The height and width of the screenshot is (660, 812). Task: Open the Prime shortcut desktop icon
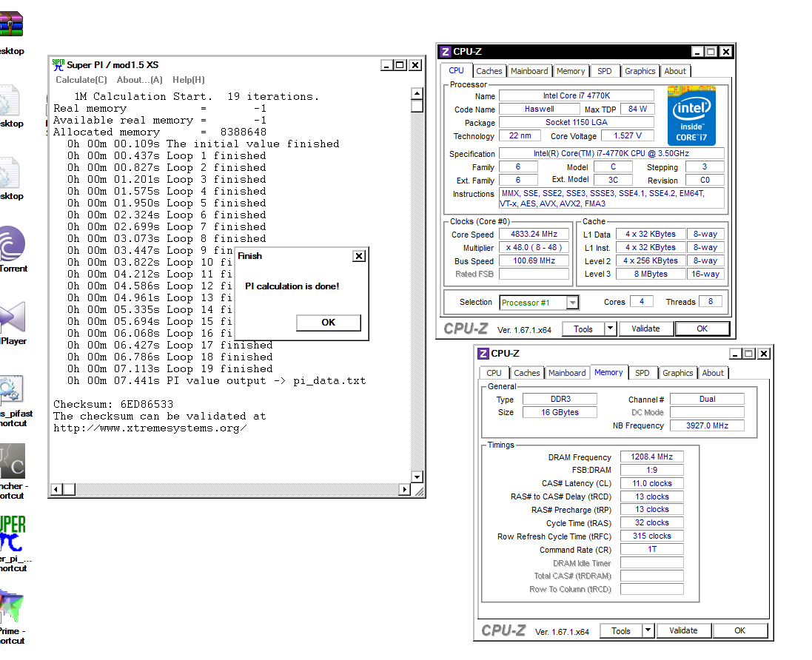pos(11,606)
